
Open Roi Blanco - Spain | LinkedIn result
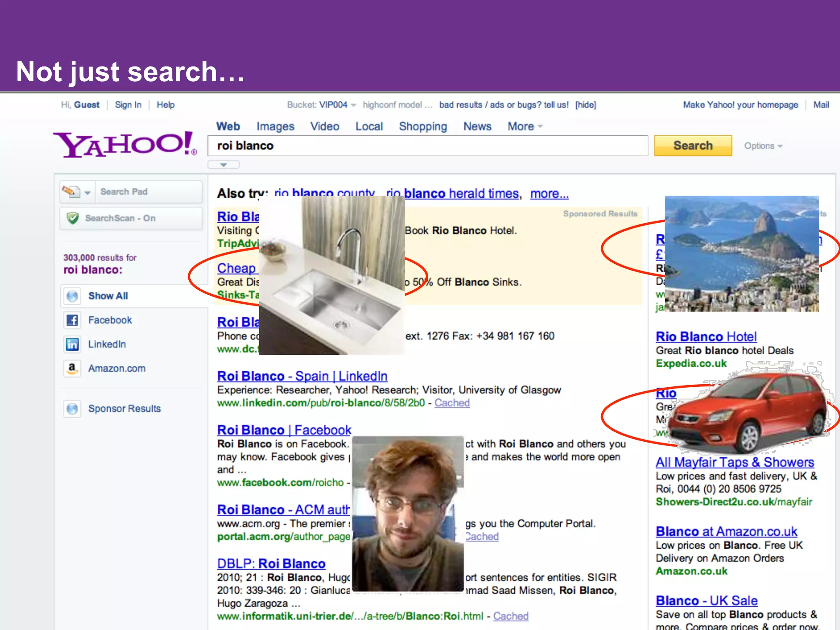click(x=302, y=376)
